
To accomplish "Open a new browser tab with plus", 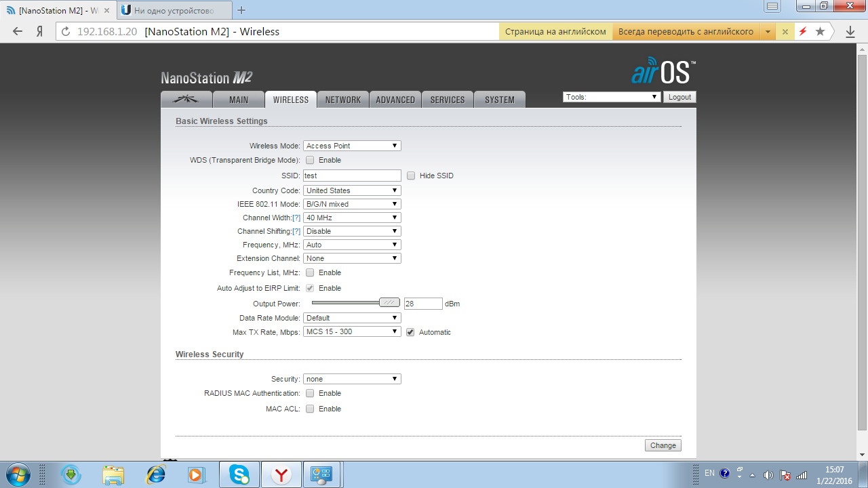I will (x=241, y=10).
